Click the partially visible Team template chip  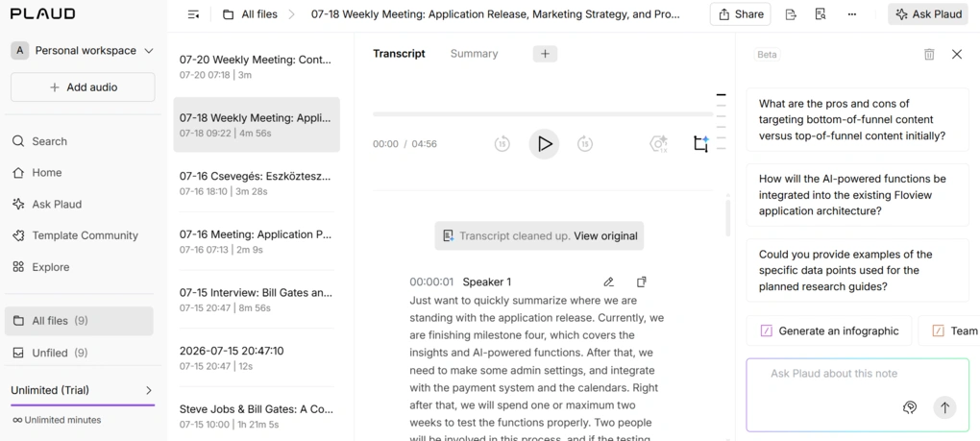coord(951,331)
